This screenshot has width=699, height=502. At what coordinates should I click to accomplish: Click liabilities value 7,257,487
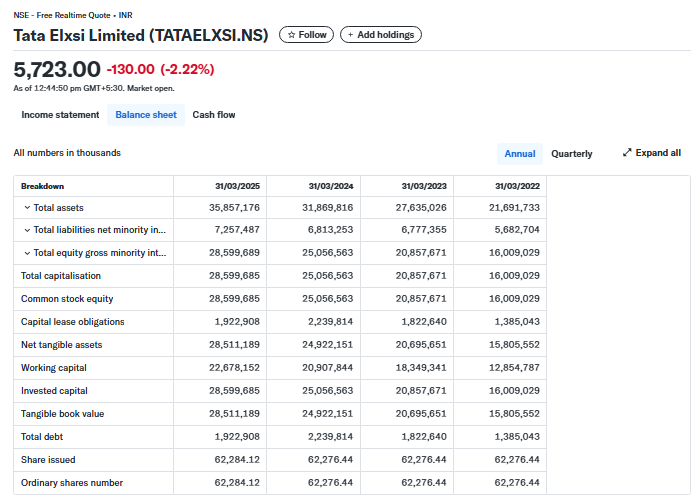pyautogui.click(x=237, y=230)
